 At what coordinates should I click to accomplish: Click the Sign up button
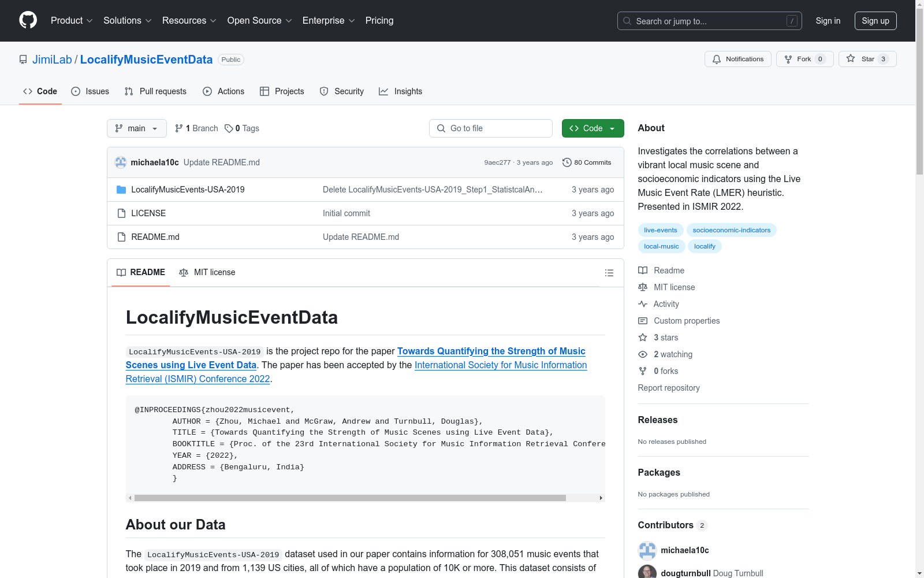click(875, 21)
